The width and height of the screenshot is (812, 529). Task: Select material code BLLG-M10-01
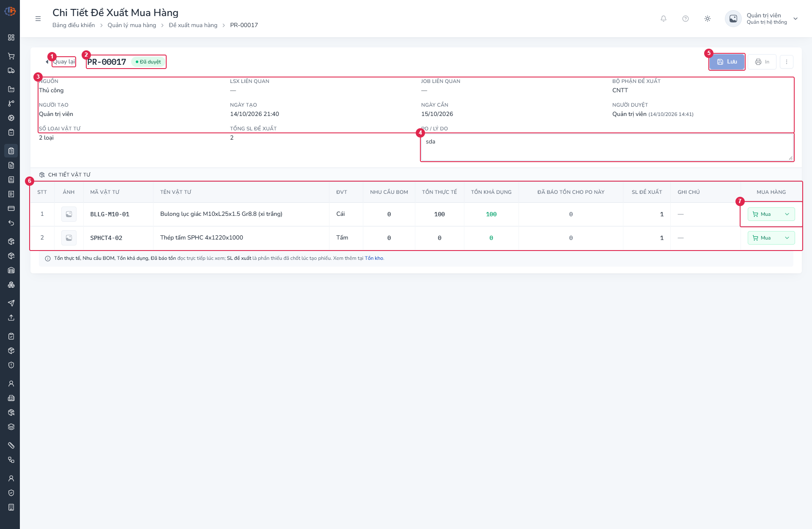click(x=110, y=214)
